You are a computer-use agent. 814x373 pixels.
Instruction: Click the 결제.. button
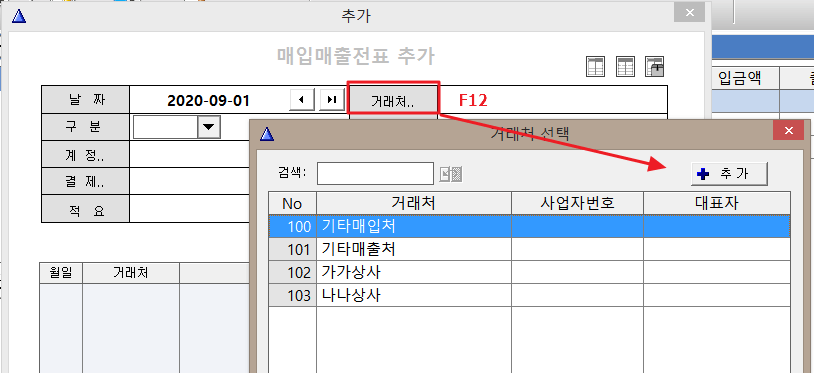click(x=85, y=181)
